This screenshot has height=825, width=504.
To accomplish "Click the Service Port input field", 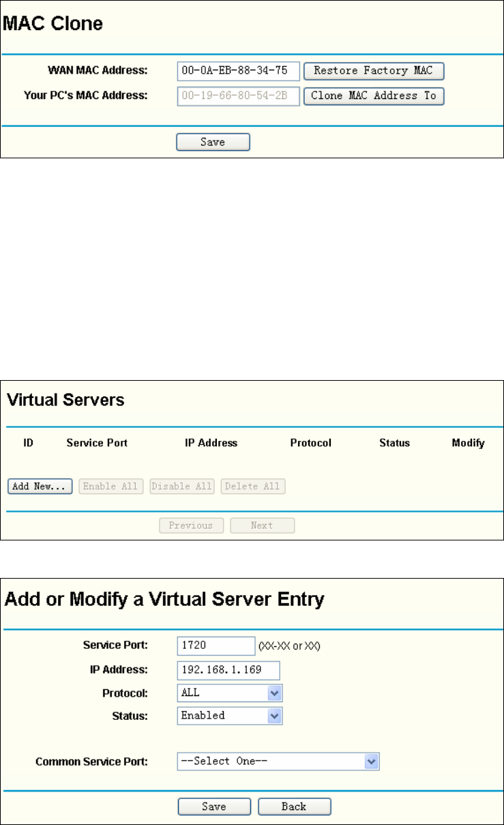I will click(x=216, y=646).
